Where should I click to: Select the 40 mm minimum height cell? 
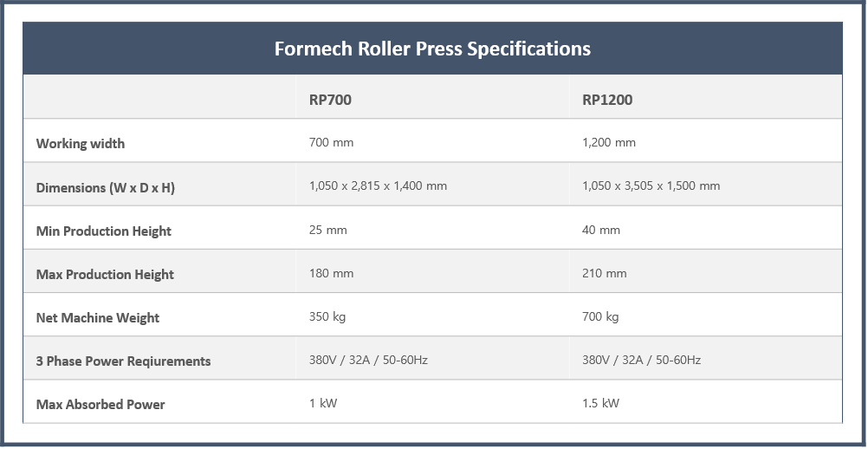[600, 230]
